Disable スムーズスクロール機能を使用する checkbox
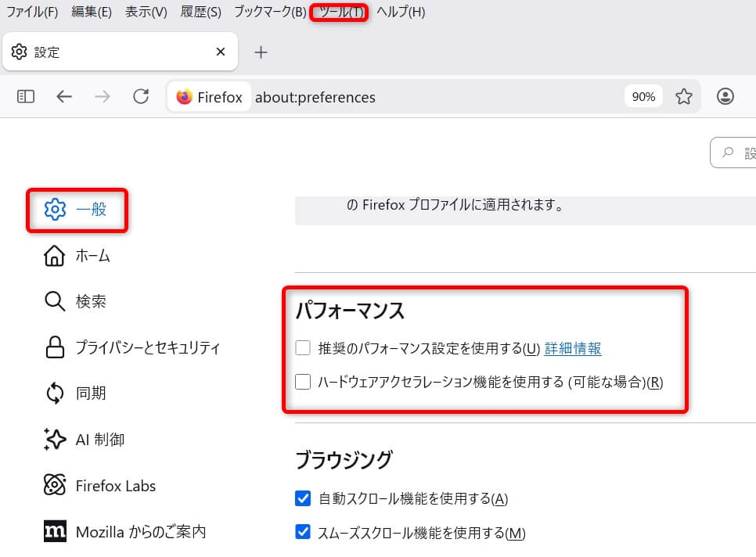The height and width of the screenshot is (557, 756). click(303, 533)
